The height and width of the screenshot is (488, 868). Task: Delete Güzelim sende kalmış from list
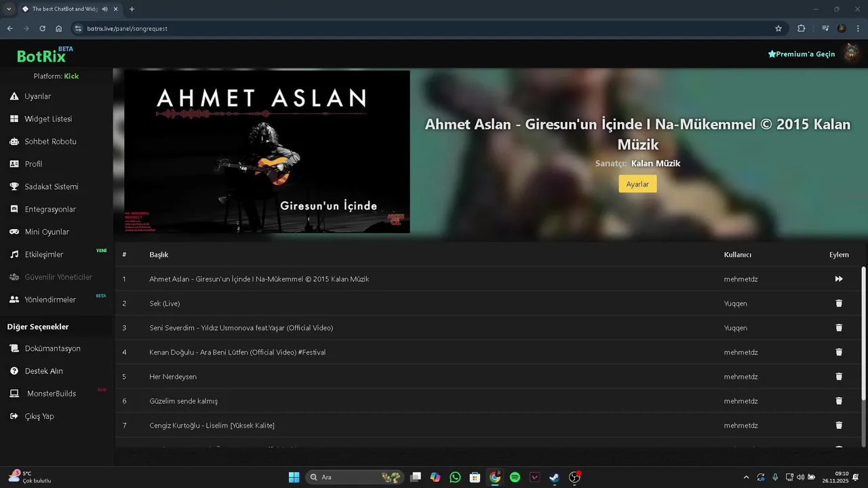pos(839,401)
